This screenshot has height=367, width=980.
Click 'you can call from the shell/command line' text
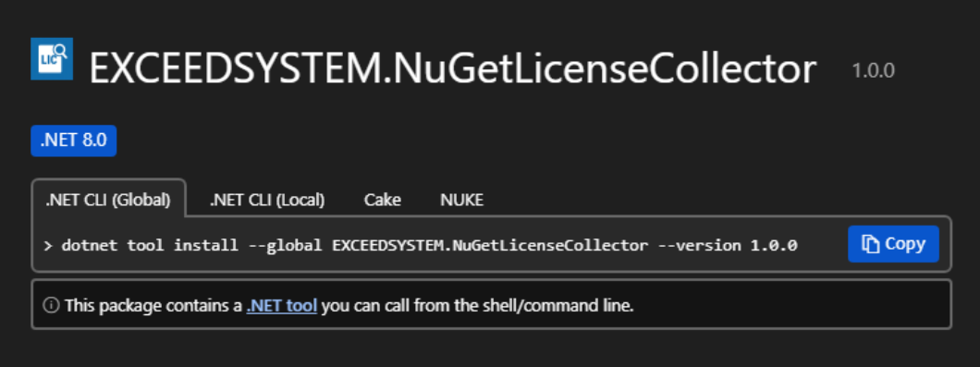point(477,306)
